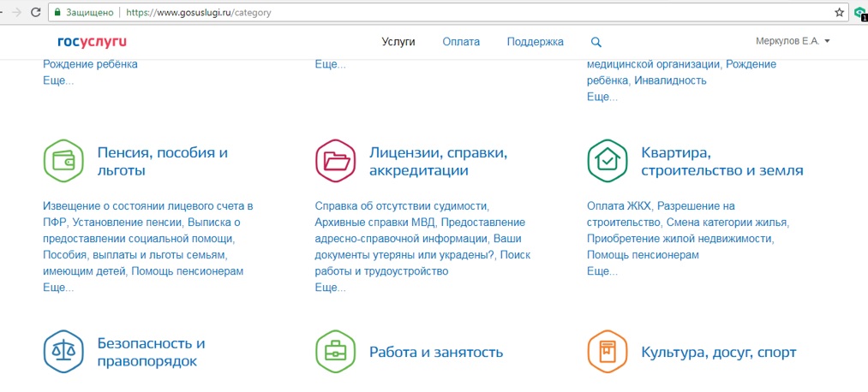Click the wallet icon for Пенсия, пособия и льготы
The image size is (868, 392).
pos(63,161)
